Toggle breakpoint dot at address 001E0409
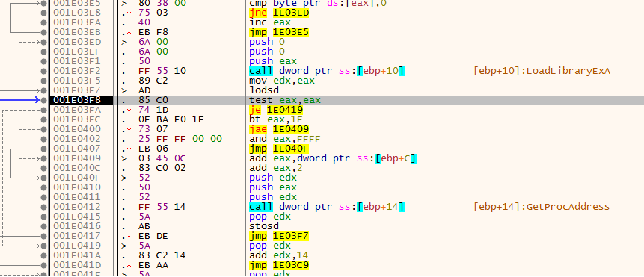 point(44,158)
